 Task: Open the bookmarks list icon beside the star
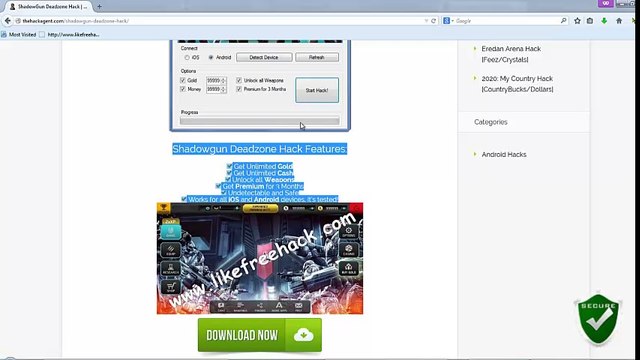tap(590, 20)
